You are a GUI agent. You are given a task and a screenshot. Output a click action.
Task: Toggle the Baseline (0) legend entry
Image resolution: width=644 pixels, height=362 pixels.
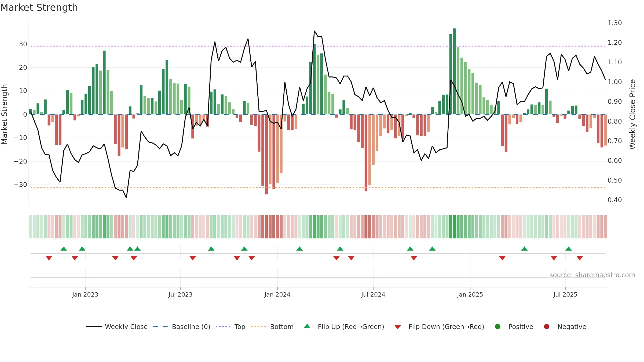[181, 327]
